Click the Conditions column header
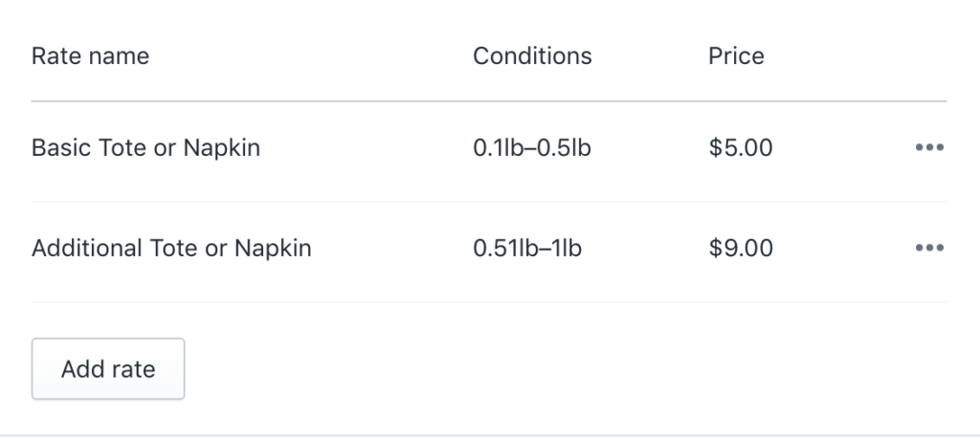Image resolution: width=980 pixels, height=438 pixels. click(532, 56)
